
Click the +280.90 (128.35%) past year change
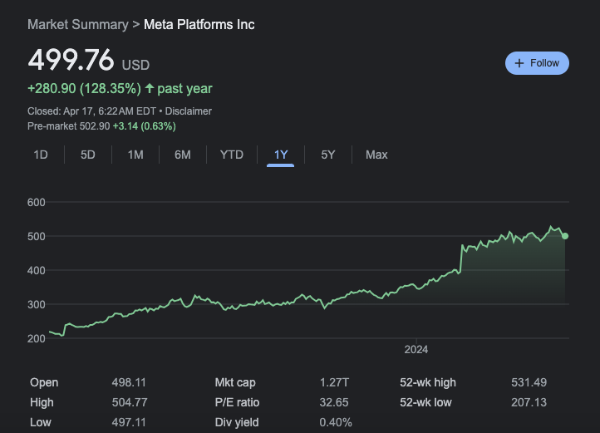119,88
